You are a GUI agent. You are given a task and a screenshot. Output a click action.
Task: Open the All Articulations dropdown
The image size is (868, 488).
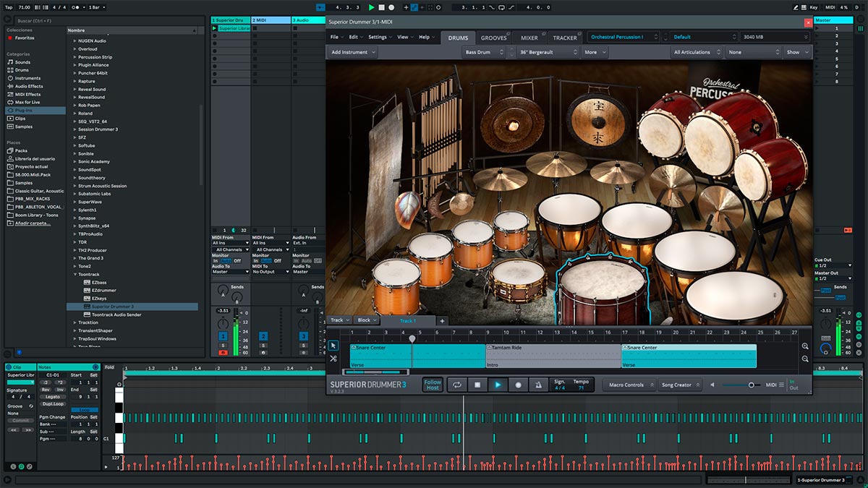tap(697, 52)
